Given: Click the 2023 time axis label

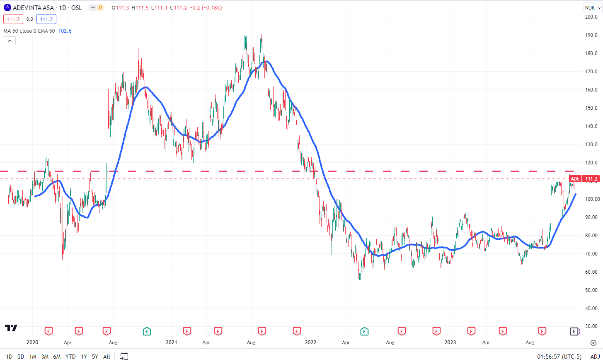Looking at the screenshot, I should tap(450, 342).
